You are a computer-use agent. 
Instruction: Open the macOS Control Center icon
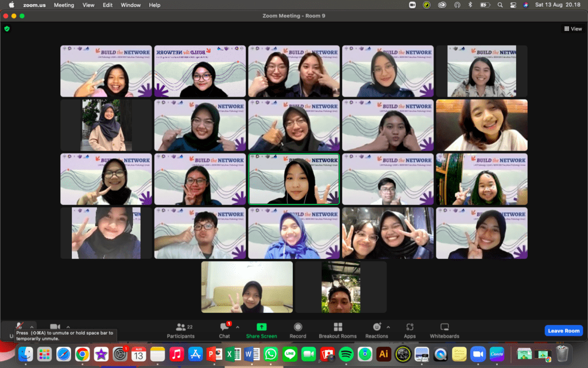click(x=513, y=5)
